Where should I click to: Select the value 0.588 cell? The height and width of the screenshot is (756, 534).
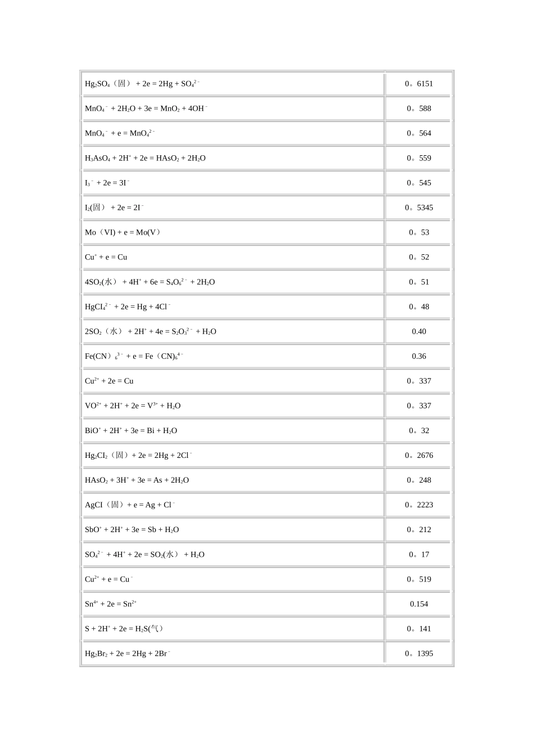point(419,109)
